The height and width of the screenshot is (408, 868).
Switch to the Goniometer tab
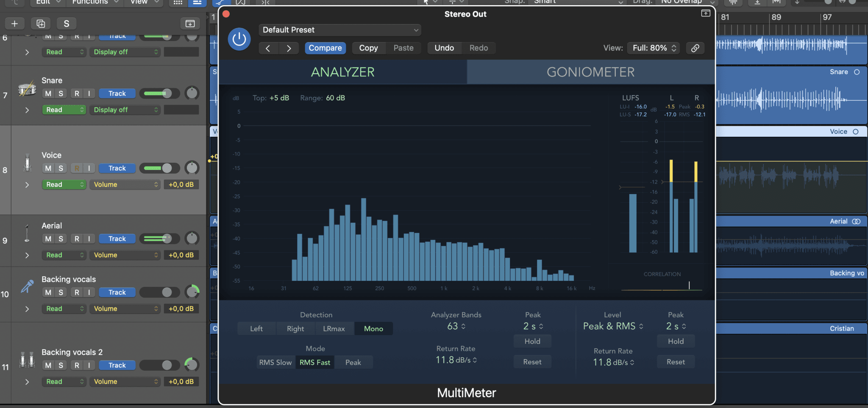(590, 72)
